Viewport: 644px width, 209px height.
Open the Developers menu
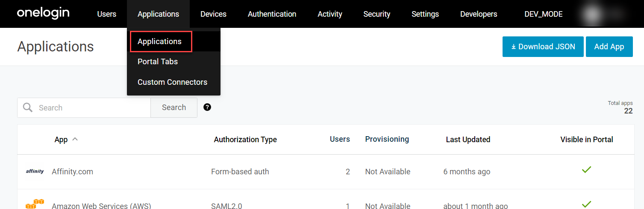[479, 14]
